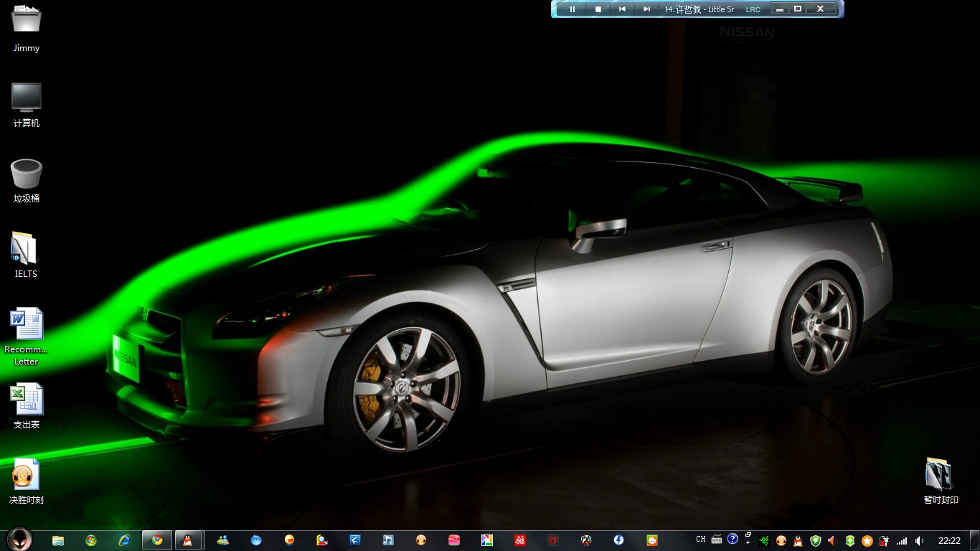This screenshot has width=980, height=551.
Task: Open the power plug battery tray icon
Action: [885, 541]
